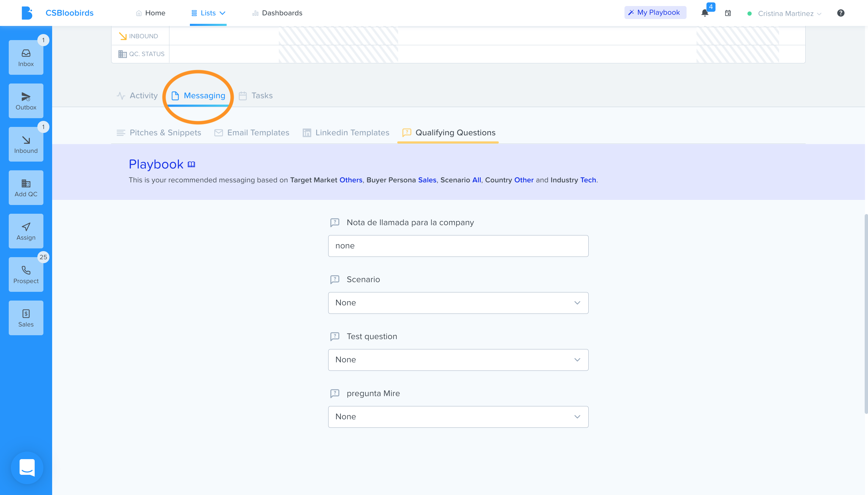Click the QC. STATUS row label
Viewport: 868px width, 495px height.
coord(146,54)
